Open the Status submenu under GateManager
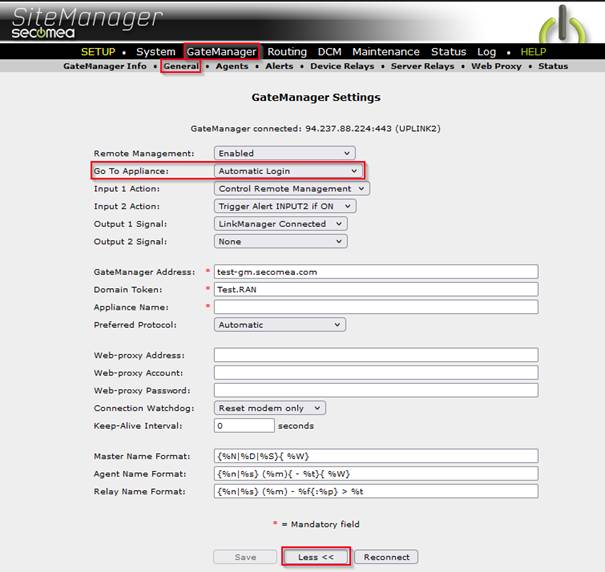The image size is (605, 572). tap(553, 66)
